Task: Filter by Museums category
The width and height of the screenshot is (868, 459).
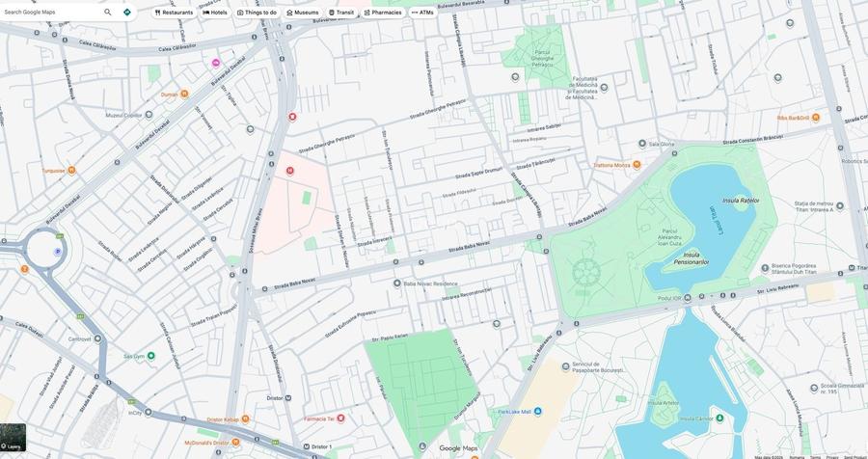Action: tap(302, 13)
